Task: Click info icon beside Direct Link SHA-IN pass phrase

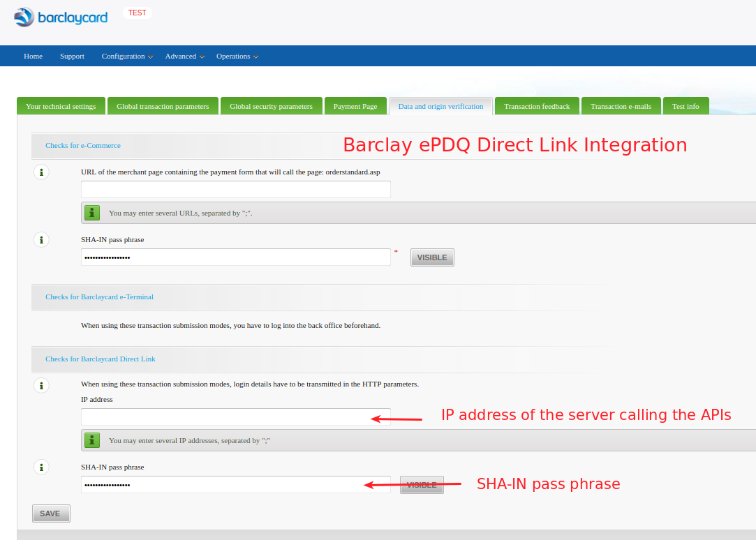Action: tap(41, 467)
